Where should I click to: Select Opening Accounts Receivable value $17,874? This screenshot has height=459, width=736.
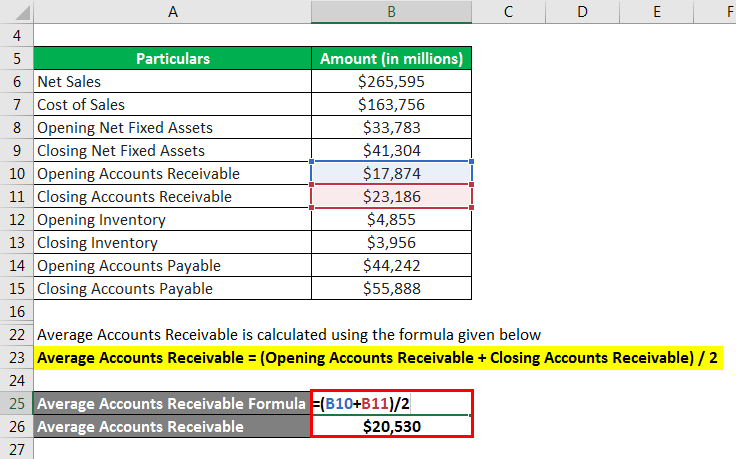point(391,173)
